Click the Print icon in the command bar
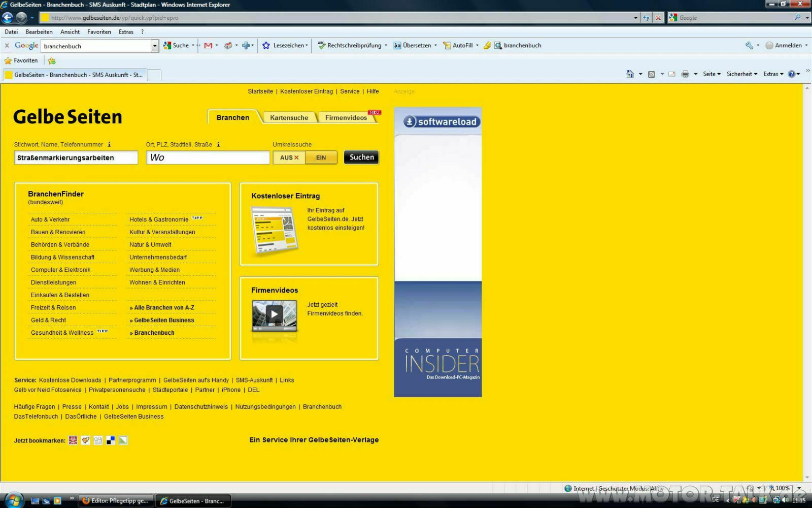Viewport: 812px width, 508px height. click(x=685, y=74)
